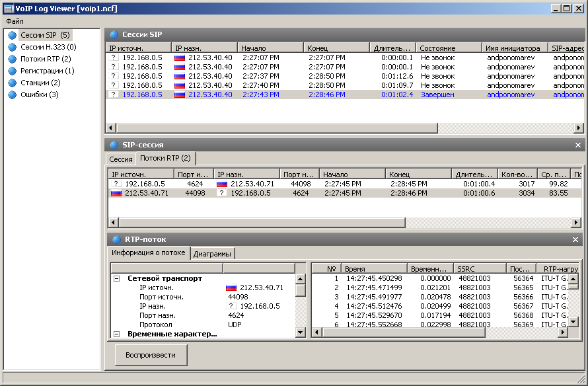Click the blue icon in the Сессии SIP panel header
This screenshot has width=588, height=386.
[x=114, y=34]
